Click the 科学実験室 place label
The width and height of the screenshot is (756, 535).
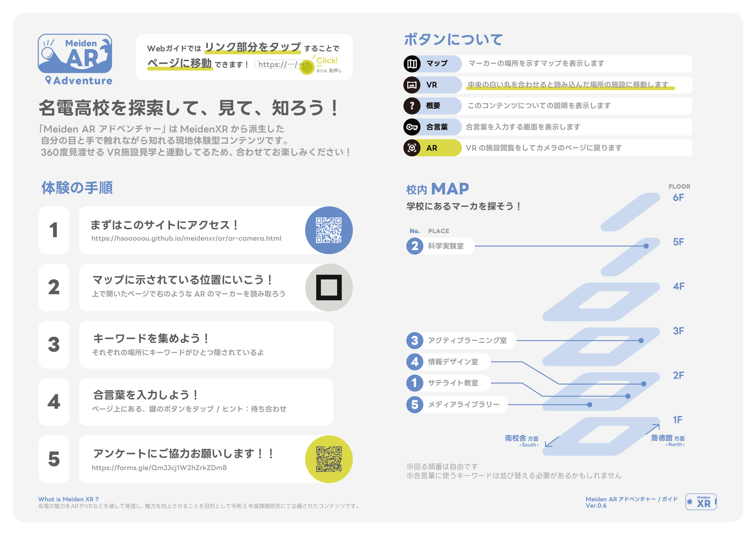[445, 246]
